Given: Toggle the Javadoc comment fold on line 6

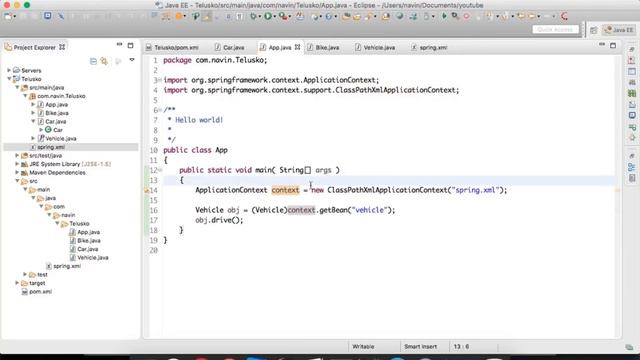Looking at the screenshot, I should click(x=160, y=110).
